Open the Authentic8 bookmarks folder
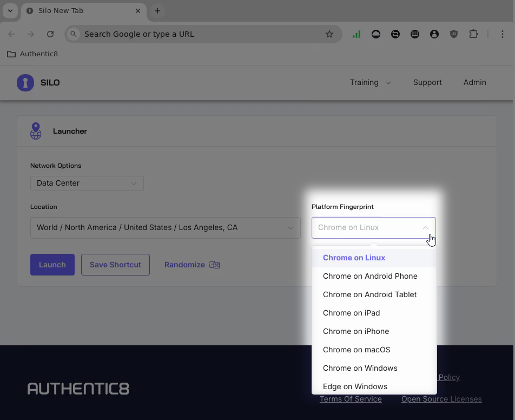 click(x=32, y=54)
